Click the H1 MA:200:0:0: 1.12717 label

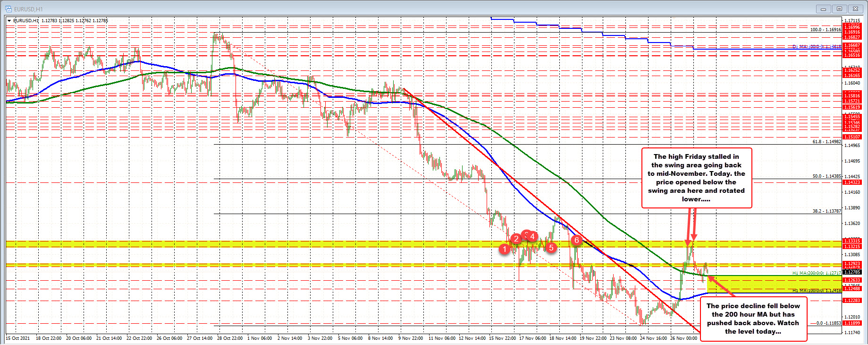[x=817, y=273]
